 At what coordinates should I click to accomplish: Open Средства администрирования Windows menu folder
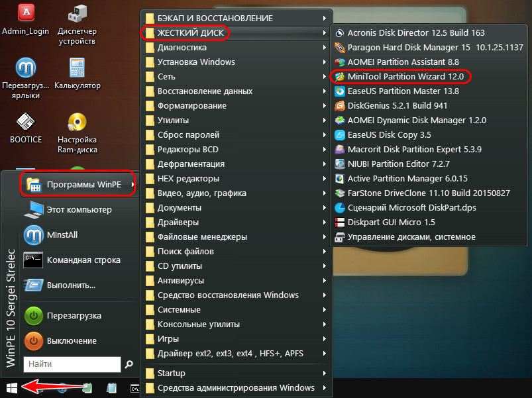coord(236,388)
